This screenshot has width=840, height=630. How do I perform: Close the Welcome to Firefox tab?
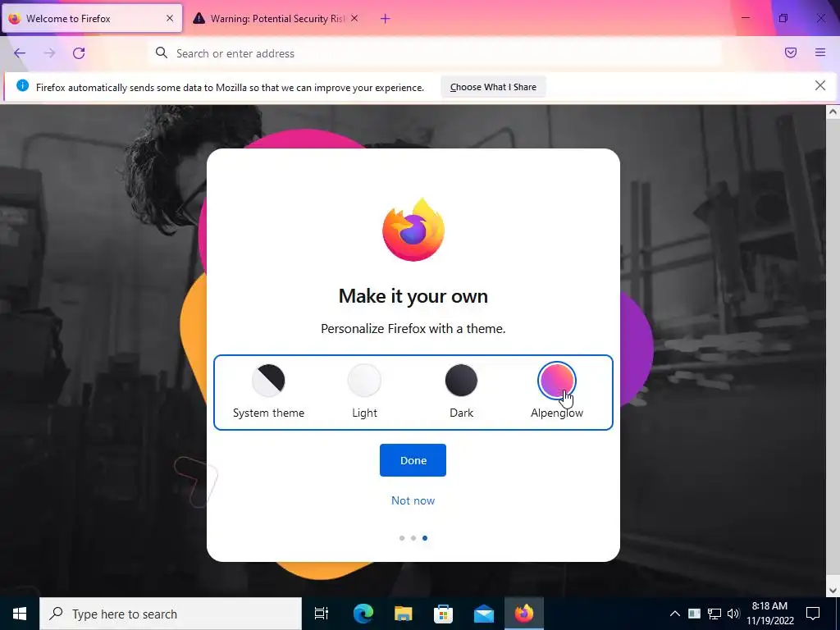(x=170, y=18)
